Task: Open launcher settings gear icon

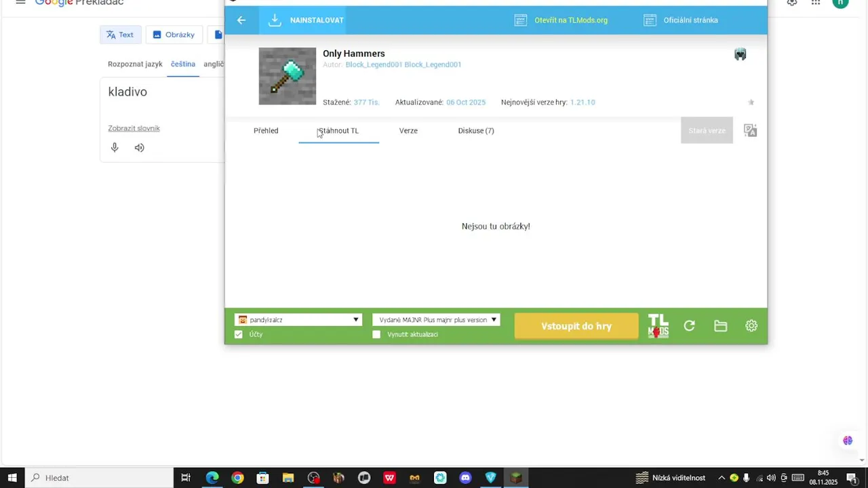Action: [751, 326]
